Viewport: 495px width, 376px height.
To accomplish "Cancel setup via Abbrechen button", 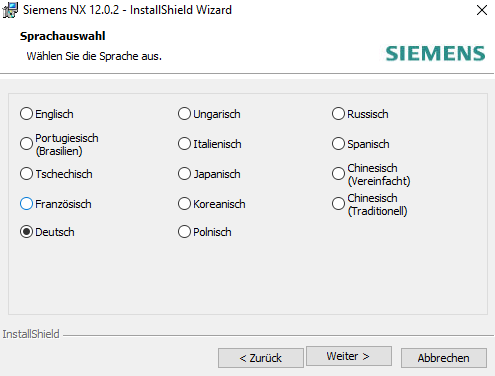I will click(444, 358).
